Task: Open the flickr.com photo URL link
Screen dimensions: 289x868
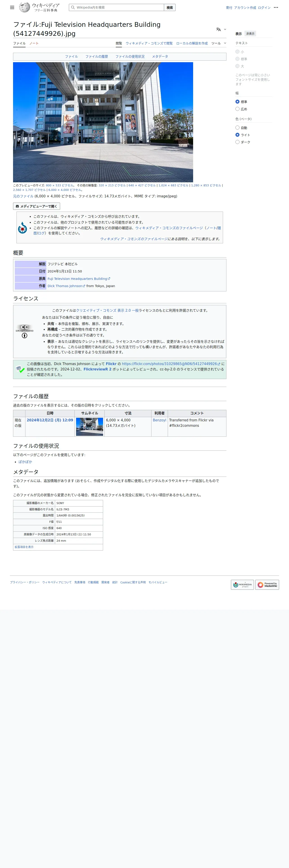Action: pyautogui.click(x=171, y=364)
